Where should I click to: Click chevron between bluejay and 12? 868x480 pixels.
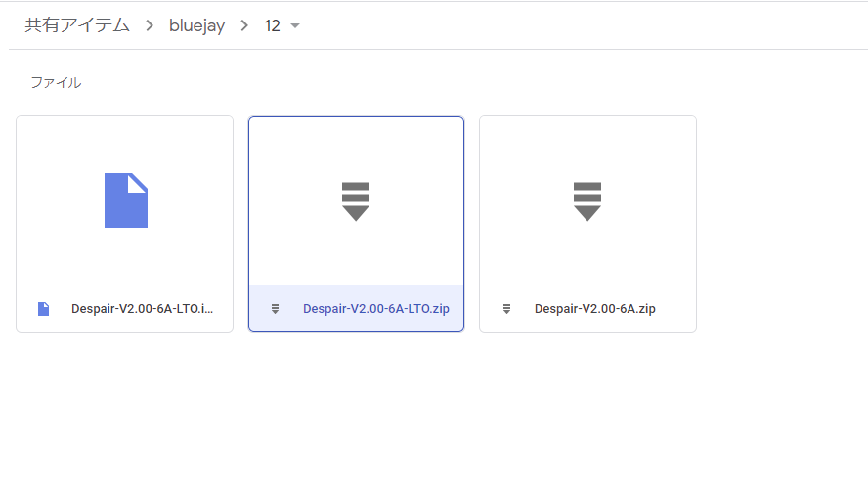(x=244, y=25)
